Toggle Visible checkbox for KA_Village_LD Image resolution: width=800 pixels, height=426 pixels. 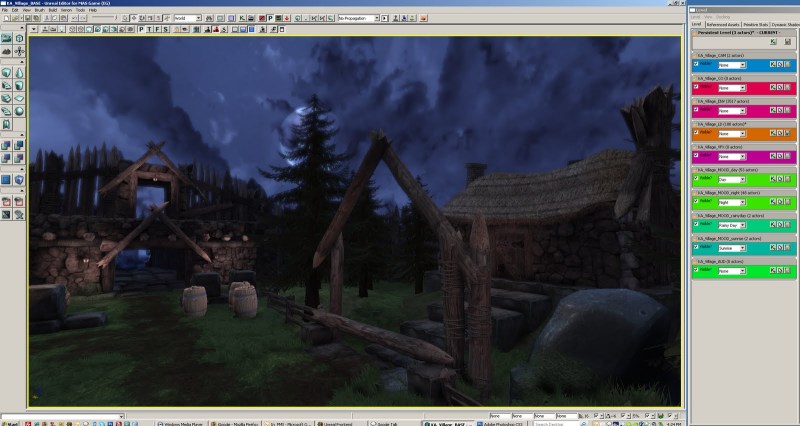pos(696,132)
